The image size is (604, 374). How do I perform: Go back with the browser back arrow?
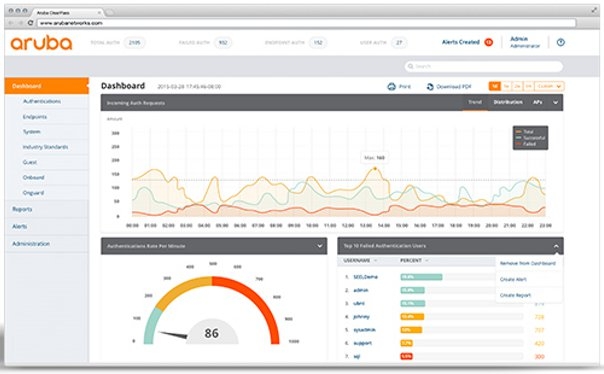point(11,23)
